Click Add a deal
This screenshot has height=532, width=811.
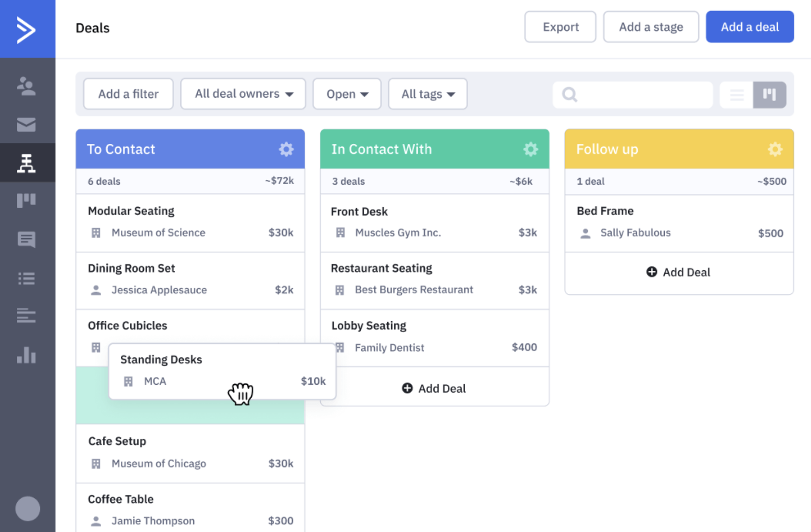(749, 27)
